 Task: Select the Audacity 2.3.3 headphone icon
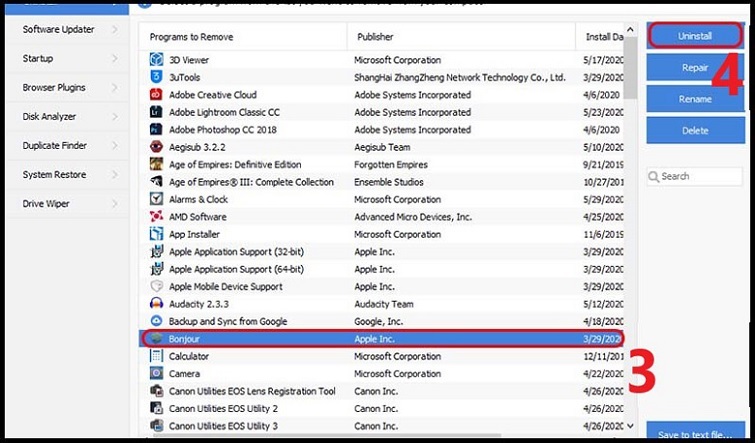click(x=156, y=304)
